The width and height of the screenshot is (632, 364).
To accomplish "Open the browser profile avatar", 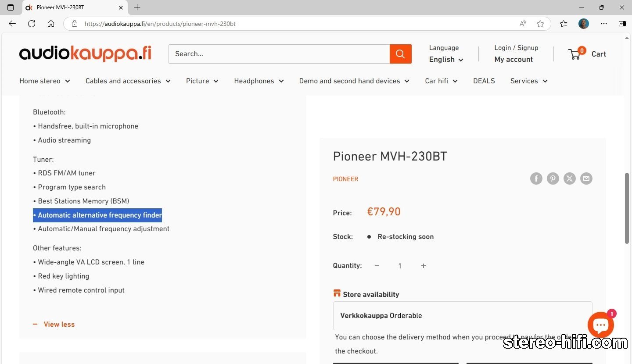I will [x=584, y=24].
